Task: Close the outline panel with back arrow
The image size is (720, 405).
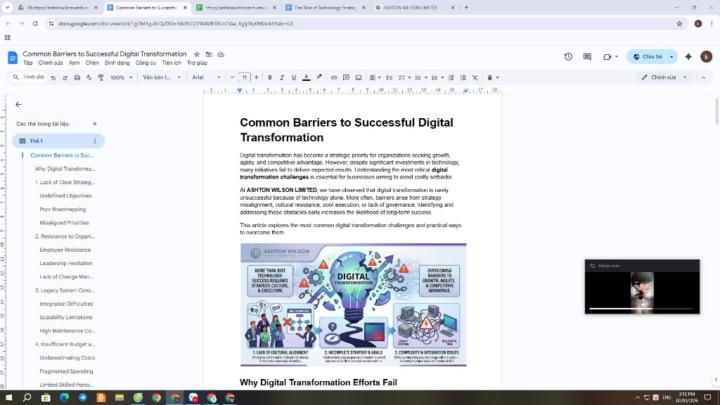Action: (18, 104)
